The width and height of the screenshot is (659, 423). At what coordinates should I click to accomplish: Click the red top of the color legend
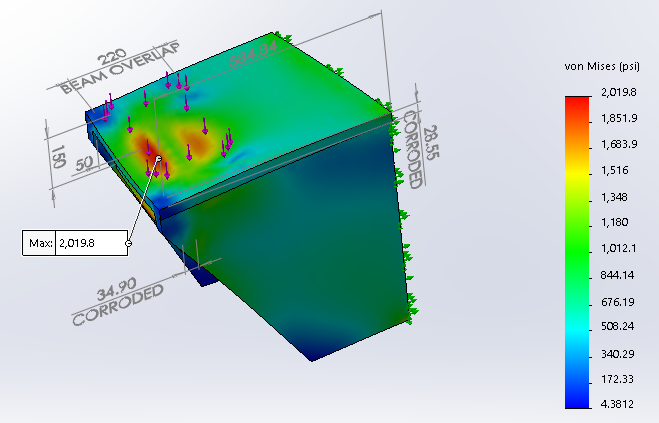click(576, 101)
